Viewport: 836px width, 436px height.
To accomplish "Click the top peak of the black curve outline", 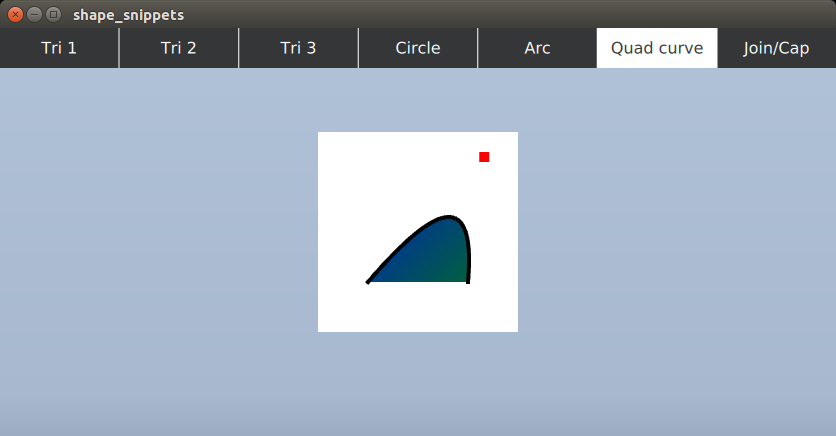I will (451, 216).
